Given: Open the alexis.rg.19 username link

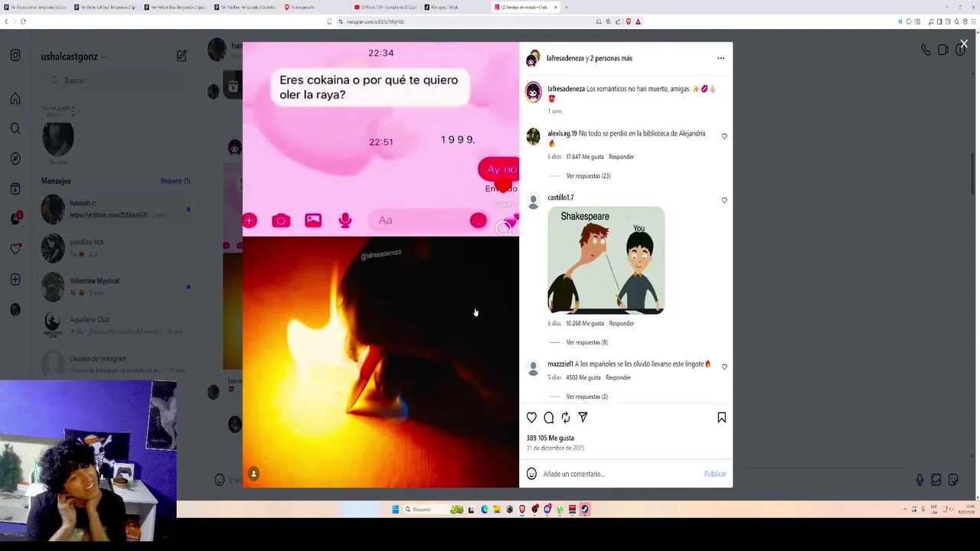Looking at the screenshot, I should 562,133.
